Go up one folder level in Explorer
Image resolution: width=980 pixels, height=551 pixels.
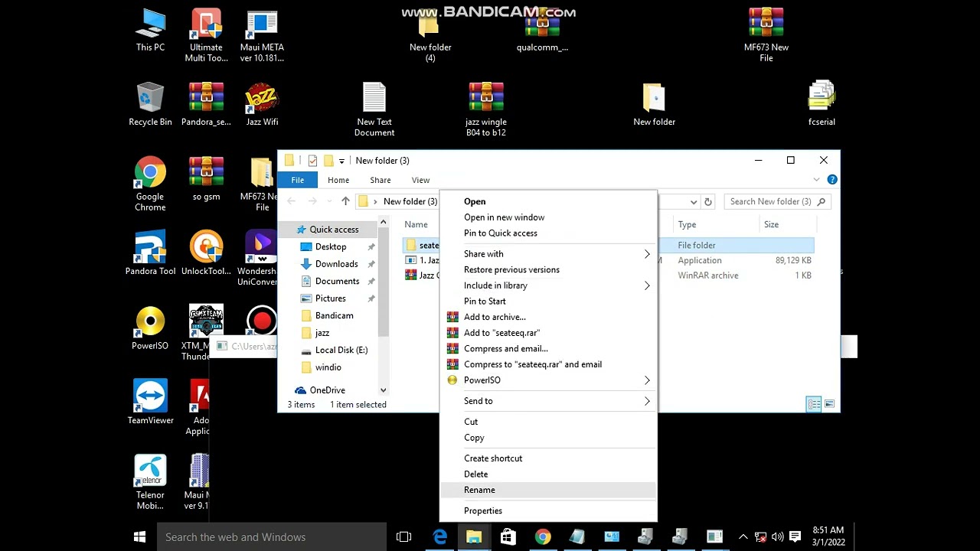(345, 201)
